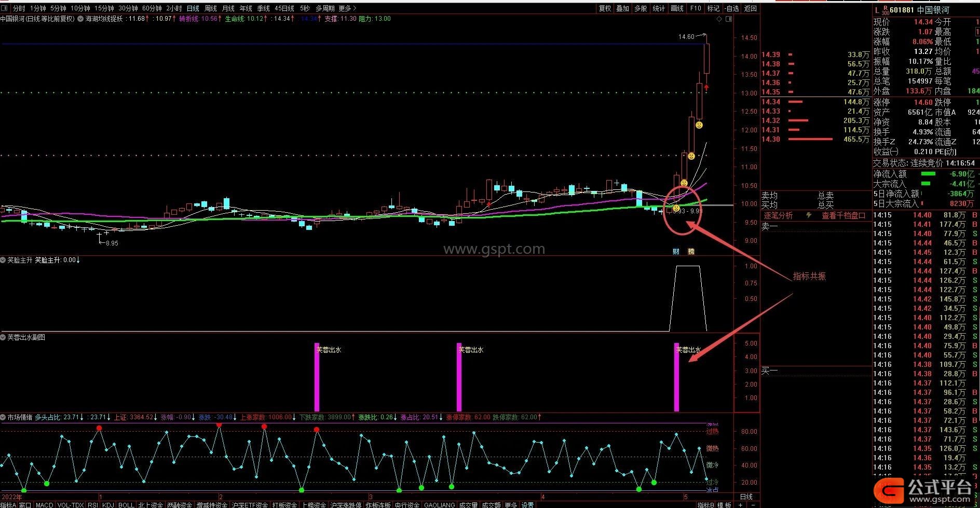Select the 模板 tab at the bottom right
Screen dimensions: 980x508
(724, 504)
